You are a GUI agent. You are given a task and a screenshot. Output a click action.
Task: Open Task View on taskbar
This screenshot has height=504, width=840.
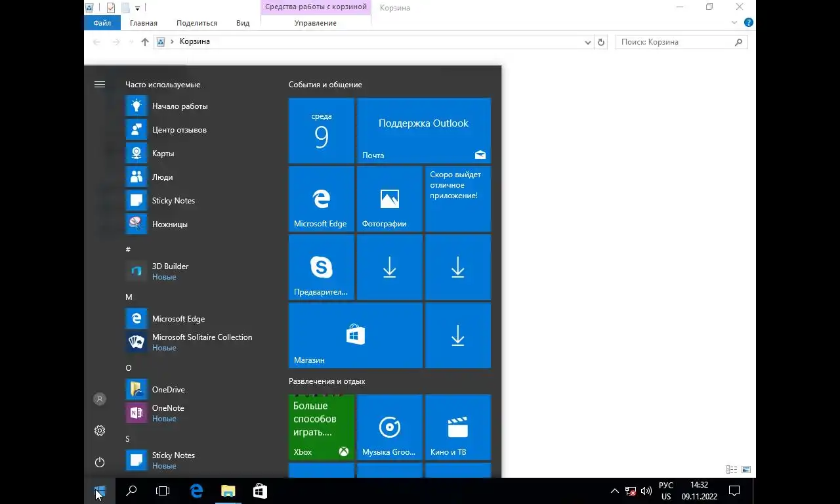pyautogui.click(x=163, y=491)
